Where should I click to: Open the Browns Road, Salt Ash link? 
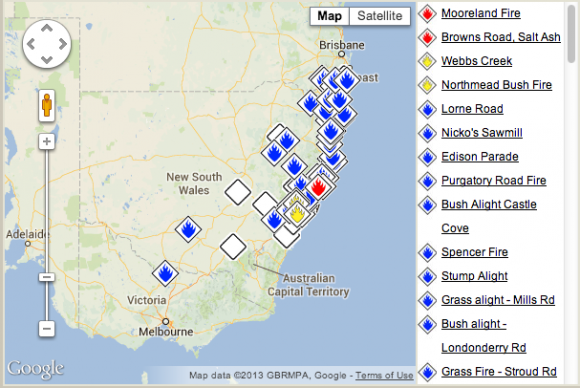(501, 37)
